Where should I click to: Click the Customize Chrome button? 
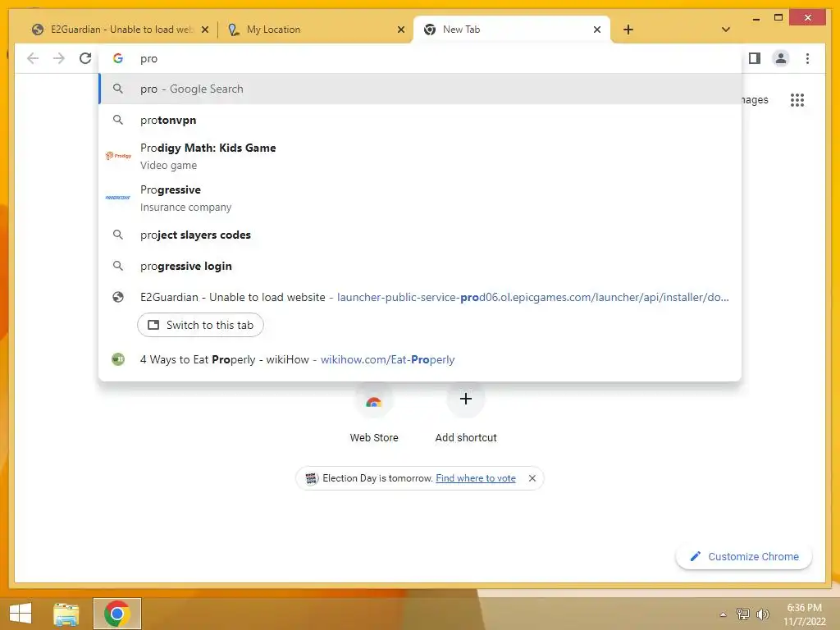[744, 557]
